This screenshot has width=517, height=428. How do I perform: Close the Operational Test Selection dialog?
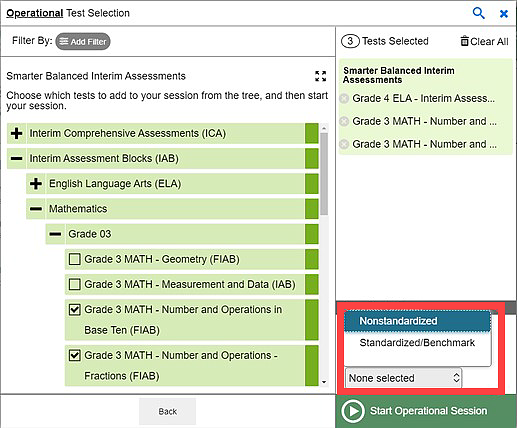[x=504, y=14]
